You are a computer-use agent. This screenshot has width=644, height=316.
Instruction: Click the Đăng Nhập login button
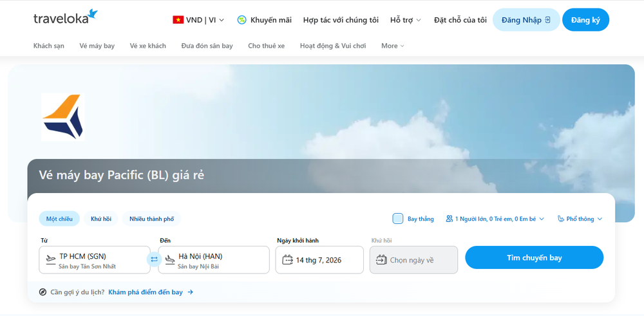(526, 20)
